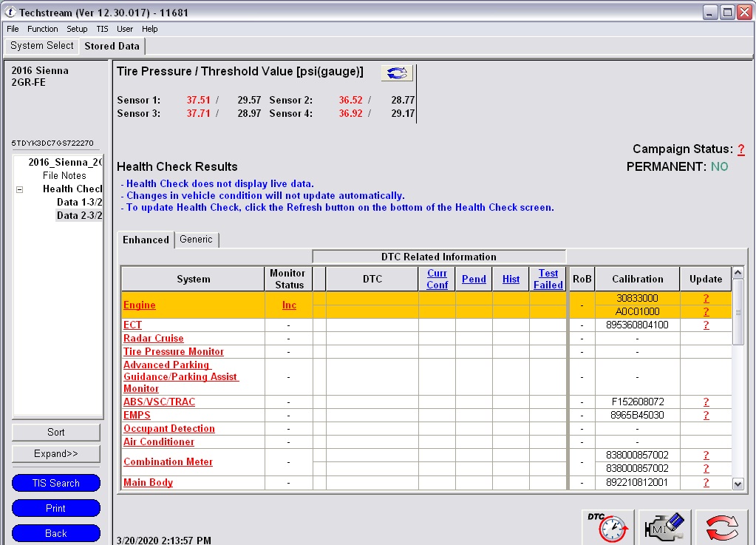Image resolution: width=756 pixels, height=545 pixels.
Task: Open the Help menu
Action: point(149,29)
